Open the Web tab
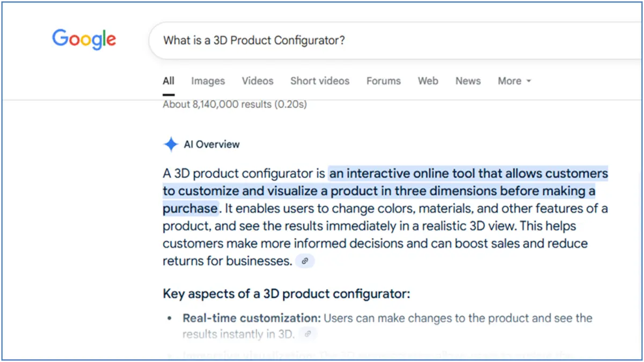 (x=428, y=80)
